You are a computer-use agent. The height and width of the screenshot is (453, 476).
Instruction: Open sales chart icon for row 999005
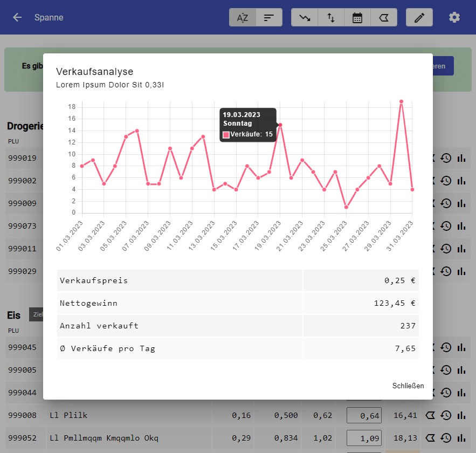click(461, 370)
